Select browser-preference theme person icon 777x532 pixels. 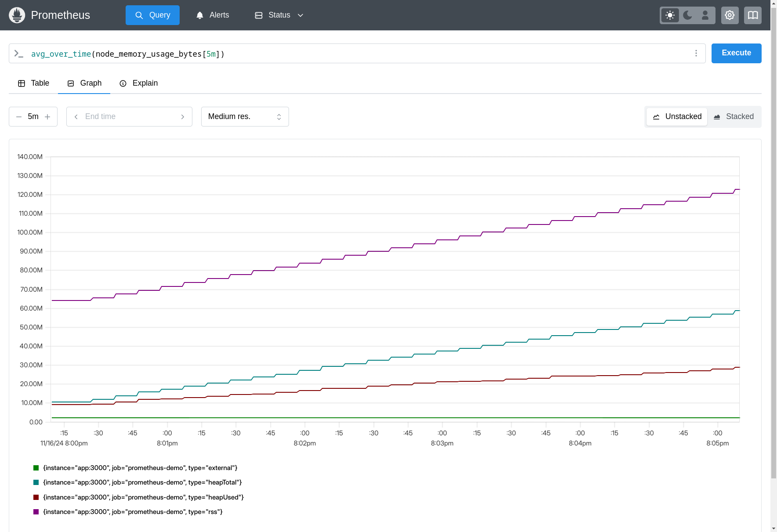pyautogui.click(x=705, y=15)
